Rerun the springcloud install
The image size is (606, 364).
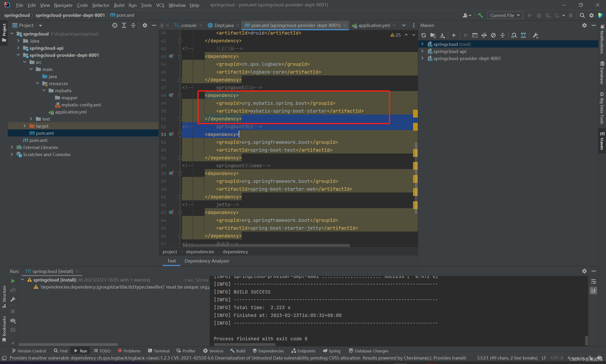pyautogui.click(x=13, y=281)
